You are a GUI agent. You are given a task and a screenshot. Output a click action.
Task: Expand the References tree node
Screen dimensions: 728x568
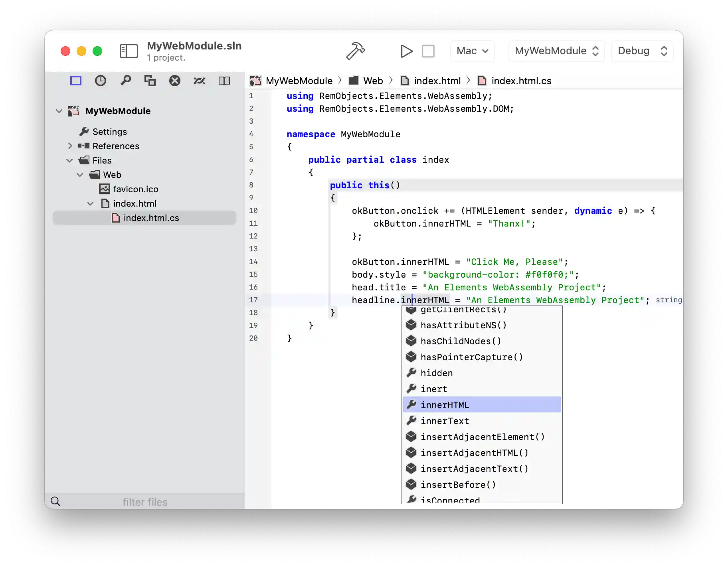pos(70,146)
